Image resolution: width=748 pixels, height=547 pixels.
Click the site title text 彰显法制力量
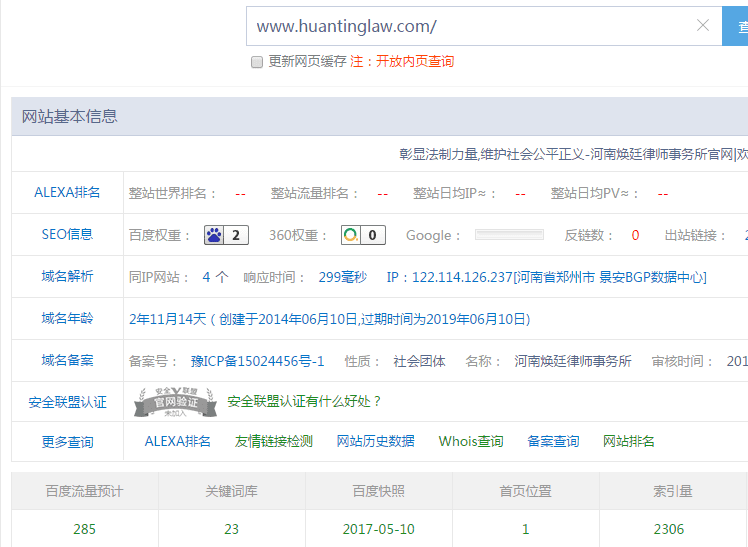pyautogui.click(x=438, y=154)
